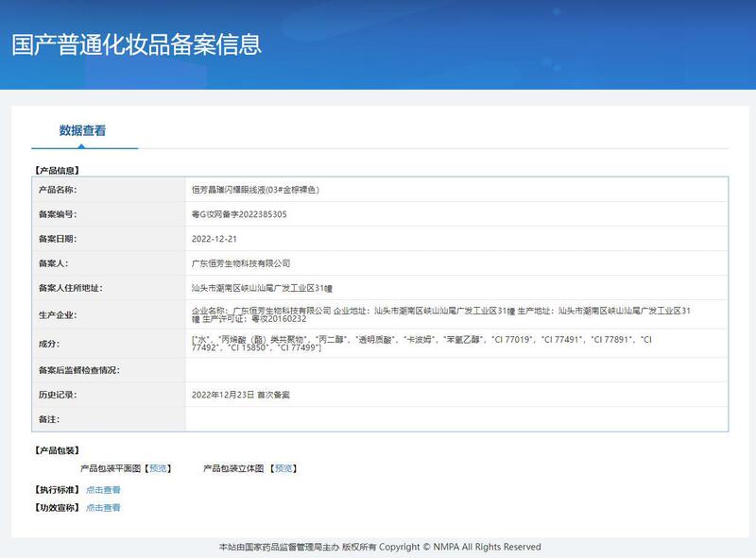
Task: Click the 产品包装 section heading
Action: point(57,450)
